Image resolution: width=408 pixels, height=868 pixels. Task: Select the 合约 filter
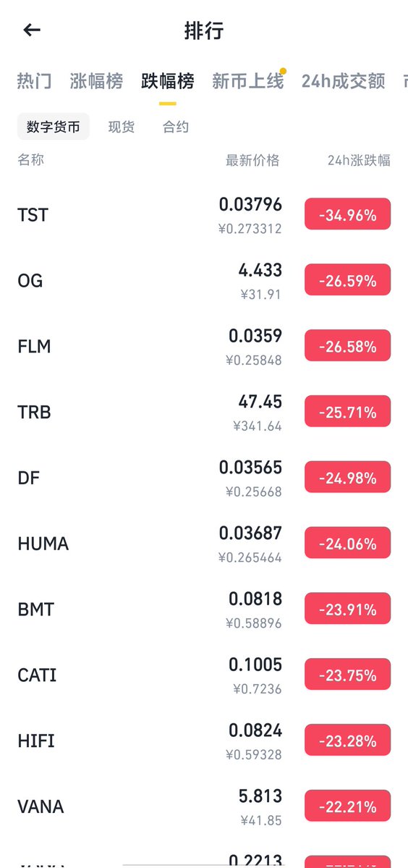click(176, 127)
